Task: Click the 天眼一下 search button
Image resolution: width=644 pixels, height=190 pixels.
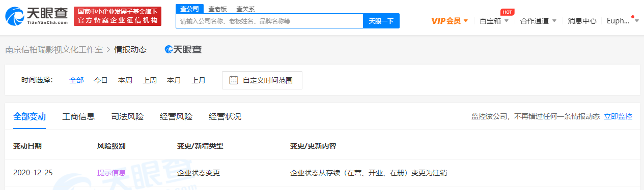Action: point(381,21)
